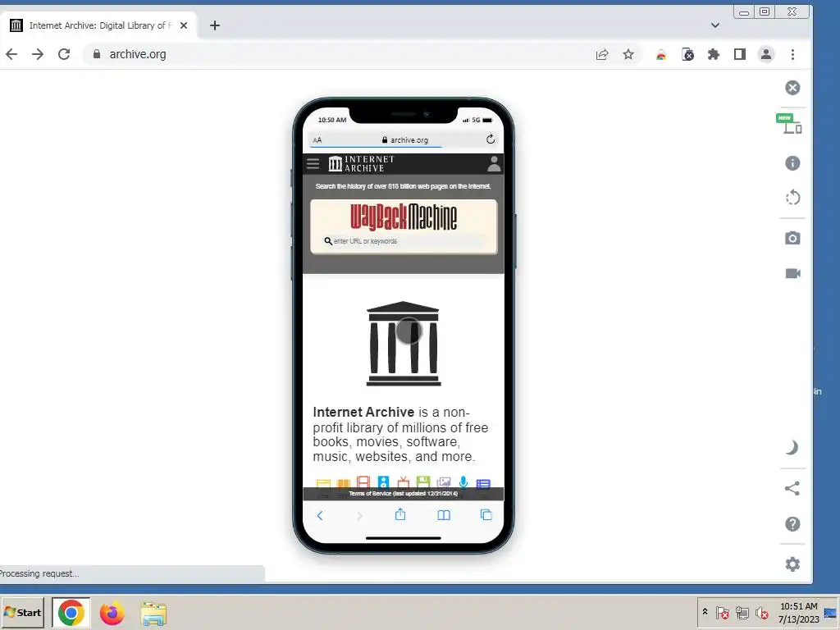
Task: Open simulator settings with the gear icon
Action: (792, 564)
